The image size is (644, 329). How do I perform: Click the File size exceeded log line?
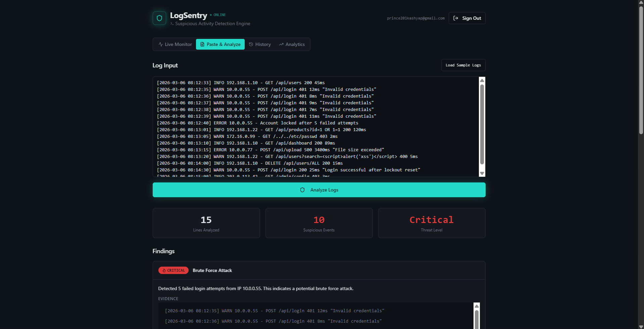coord(270,150)
